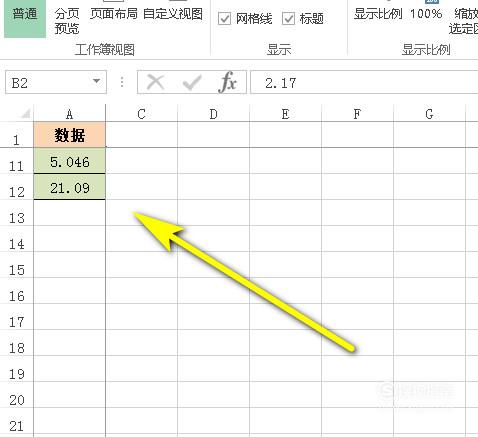Image resolution: width=478 pixels, height=437 pixels.
Task: Select row 18 header
Action: pyautogui.click(x=16, y=343)
